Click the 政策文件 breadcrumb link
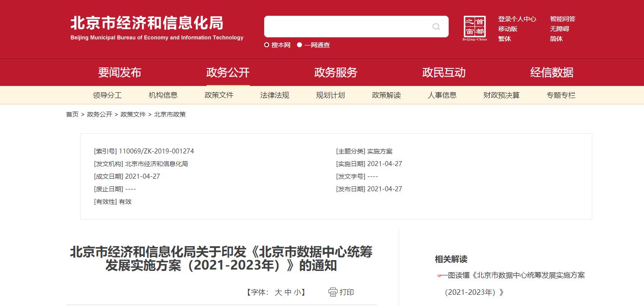Image resolution: width=644 pixels, height=306 pixels. (133, 114)
